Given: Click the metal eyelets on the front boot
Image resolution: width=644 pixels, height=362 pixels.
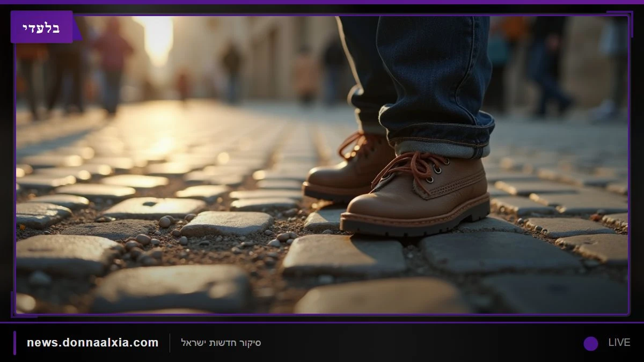Looking at the screenshot, I should [437, 166].
